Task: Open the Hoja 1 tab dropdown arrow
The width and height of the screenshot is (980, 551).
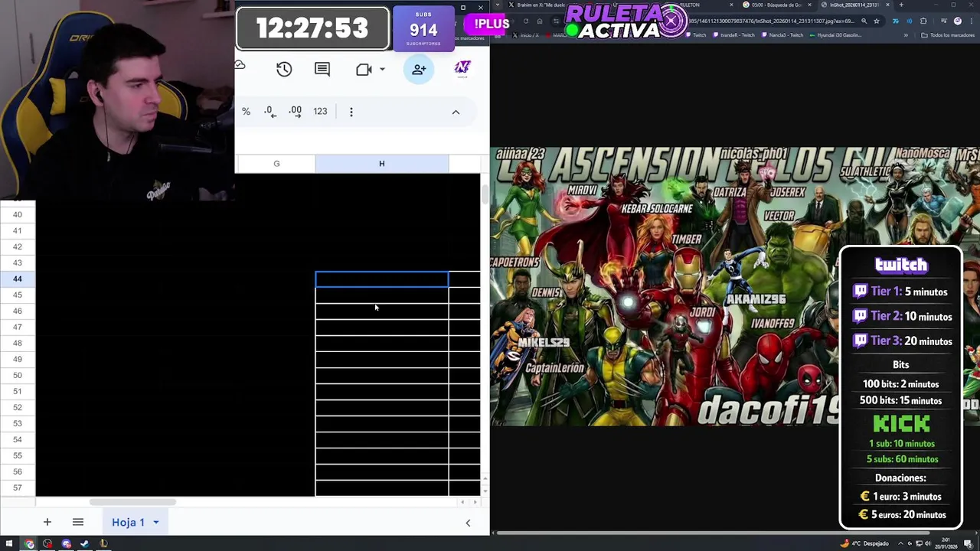Action: tap(155, 523)
